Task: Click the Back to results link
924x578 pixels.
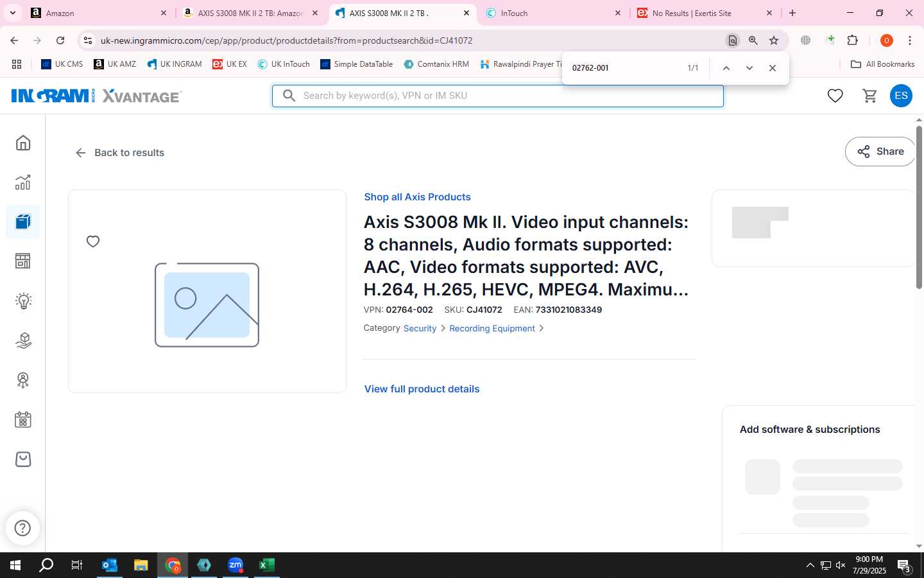Action: [x=120, y=153]
